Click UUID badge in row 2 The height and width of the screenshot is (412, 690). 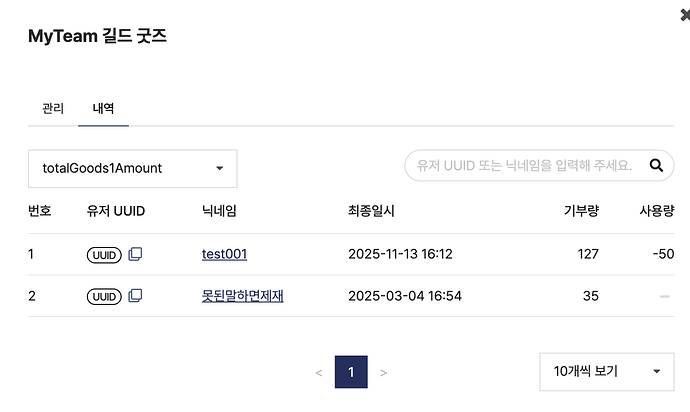pos(104,296)
